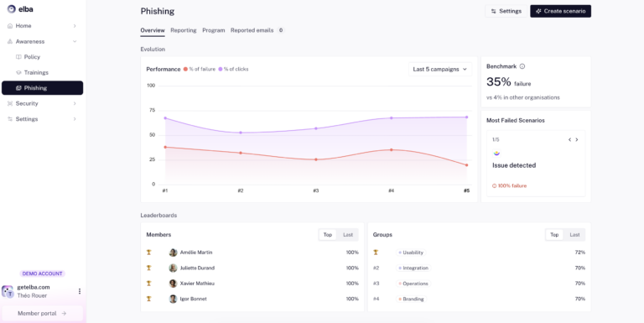Click the failure line point at #3
The image size is (644, 323).
(x=316, y=159)
